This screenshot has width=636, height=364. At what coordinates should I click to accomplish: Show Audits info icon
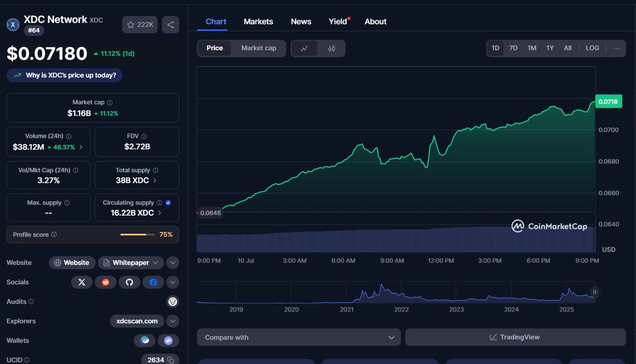tap(31, 301)
